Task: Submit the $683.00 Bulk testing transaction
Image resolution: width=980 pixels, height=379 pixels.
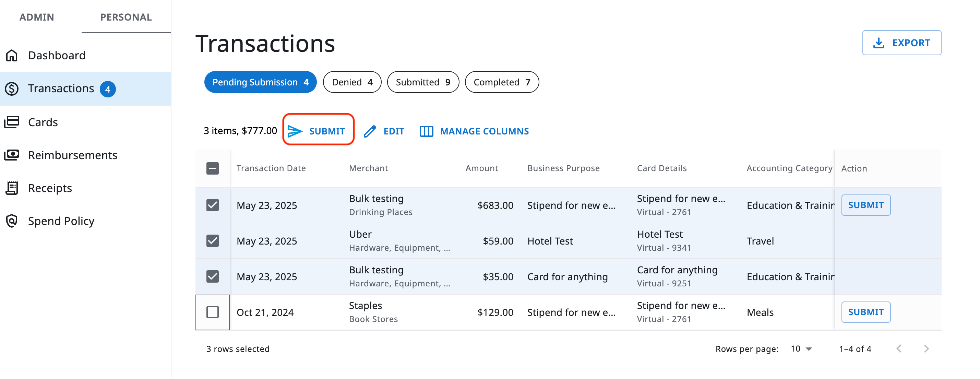Action: pyautogui.click(x=866, y=205)
